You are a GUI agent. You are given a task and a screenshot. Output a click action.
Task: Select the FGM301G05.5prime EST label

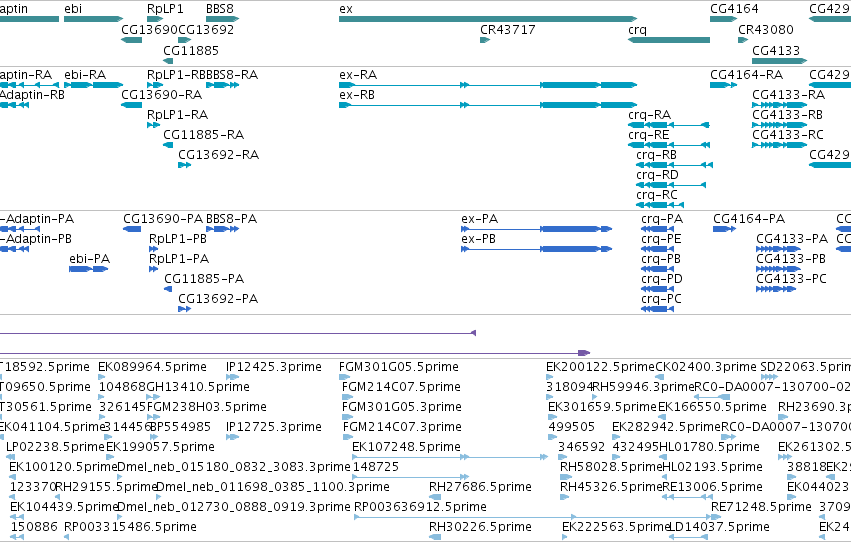[399, 367]
